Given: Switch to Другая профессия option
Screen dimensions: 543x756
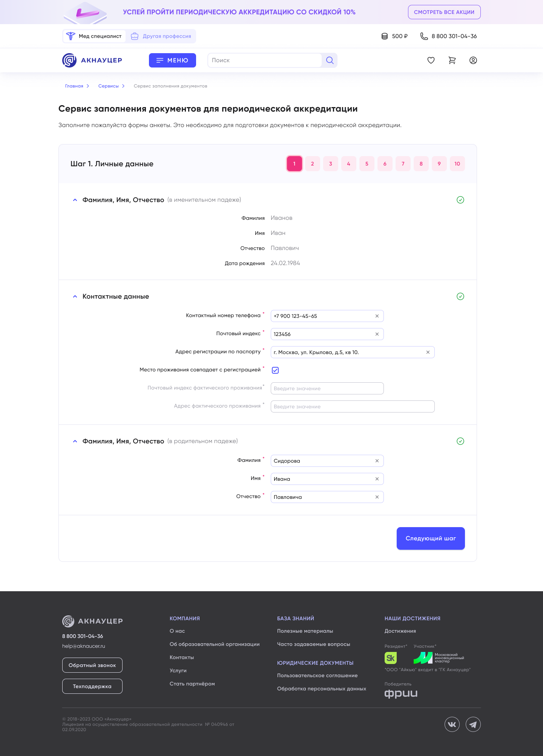Looking at the screenshot, I should tap(161, 36).
